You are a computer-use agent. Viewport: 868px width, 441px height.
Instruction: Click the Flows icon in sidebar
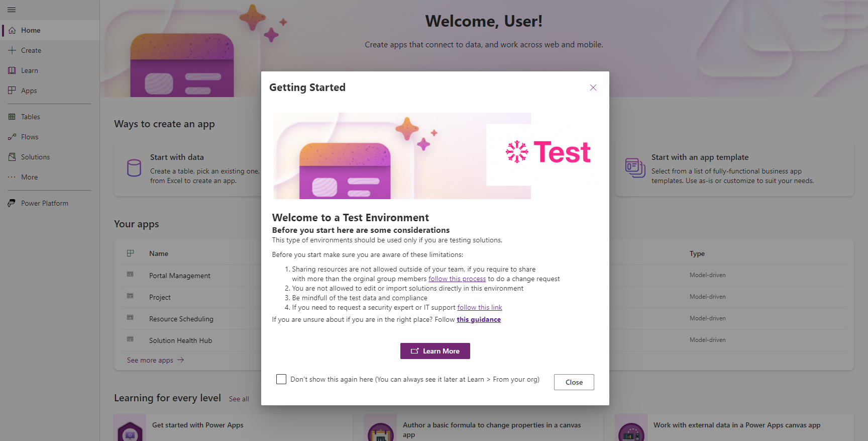coord(12,137)
